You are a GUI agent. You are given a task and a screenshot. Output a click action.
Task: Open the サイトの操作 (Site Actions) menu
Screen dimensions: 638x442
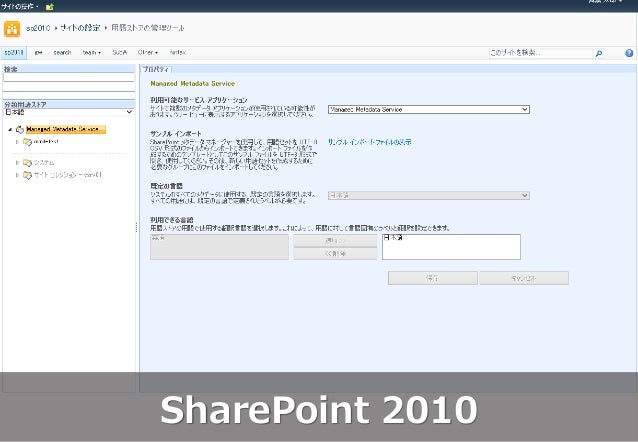point(20,6)
